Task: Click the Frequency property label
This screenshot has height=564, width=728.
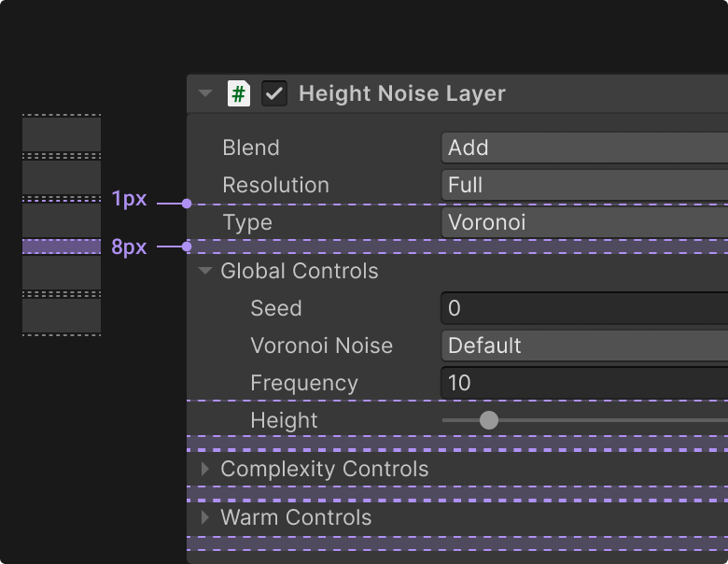Action: [304, 383]
